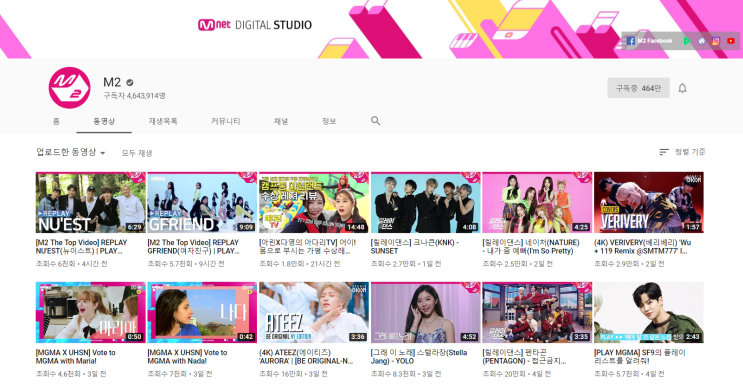Click the Mnet Digital Studio banner logo
The height and width of the screenshot is (384, 743).
click(x=255, y=25)
